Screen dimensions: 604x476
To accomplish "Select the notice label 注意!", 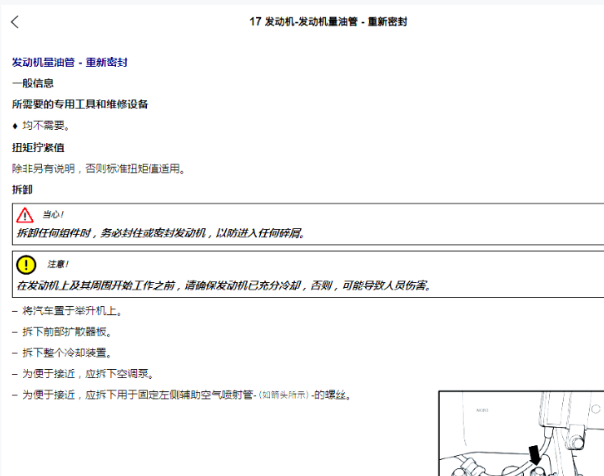I will [x=58, y=264].
